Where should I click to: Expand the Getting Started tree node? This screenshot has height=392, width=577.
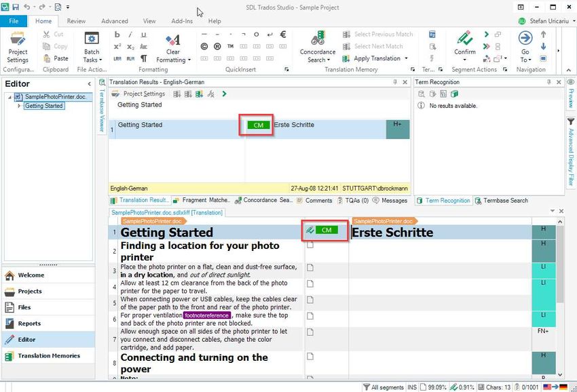19,106
